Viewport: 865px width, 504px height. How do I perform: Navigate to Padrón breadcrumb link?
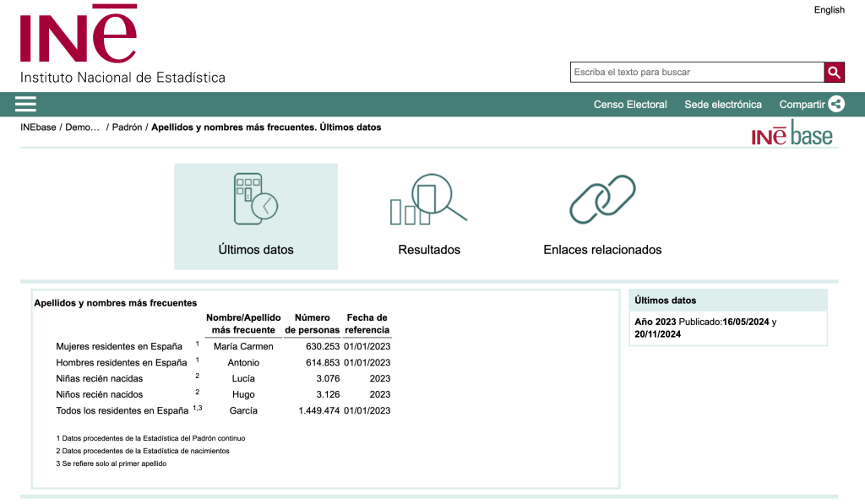point(127,127)
